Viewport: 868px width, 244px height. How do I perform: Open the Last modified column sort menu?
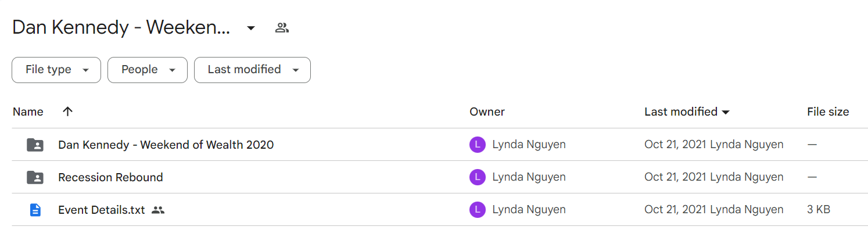[687, 112]
